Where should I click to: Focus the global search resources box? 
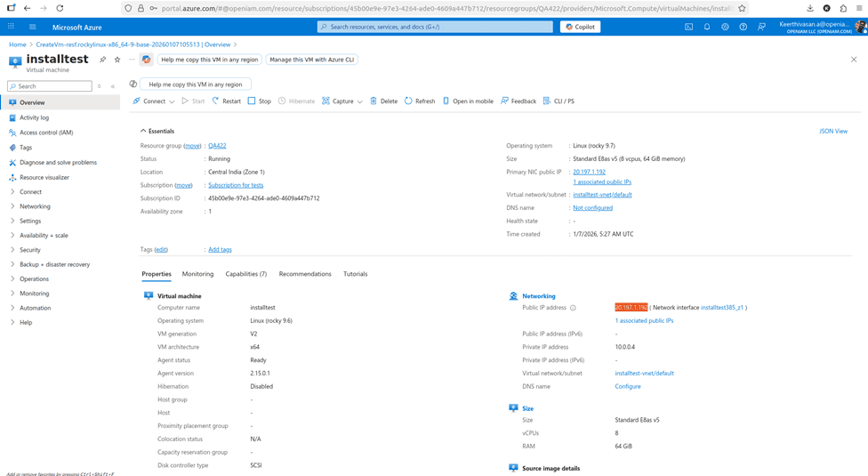click(435, 27)
